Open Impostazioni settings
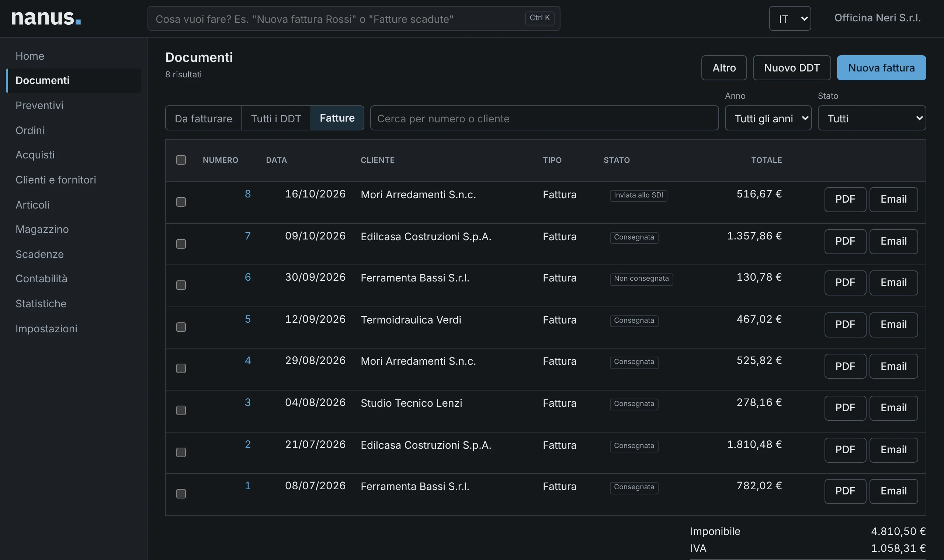Screen dimensions: 944x560 74,328
